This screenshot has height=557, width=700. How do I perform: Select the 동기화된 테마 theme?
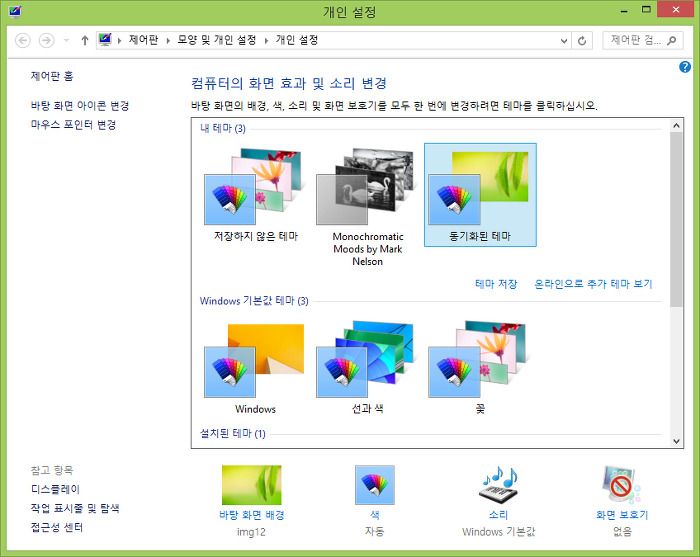click(480, 195)
